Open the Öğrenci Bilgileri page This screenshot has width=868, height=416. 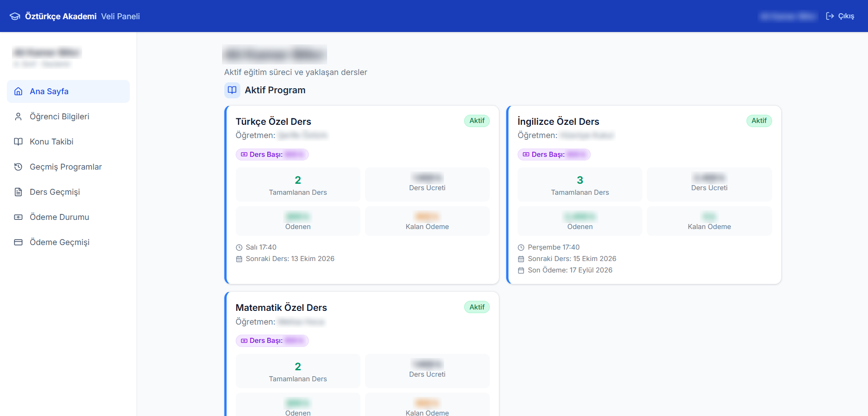tap(68, 117)
